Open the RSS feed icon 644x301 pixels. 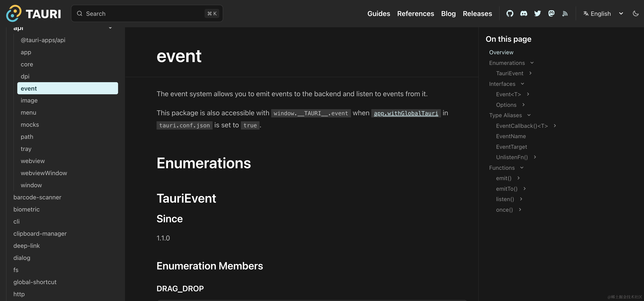(x=565, y=13)
